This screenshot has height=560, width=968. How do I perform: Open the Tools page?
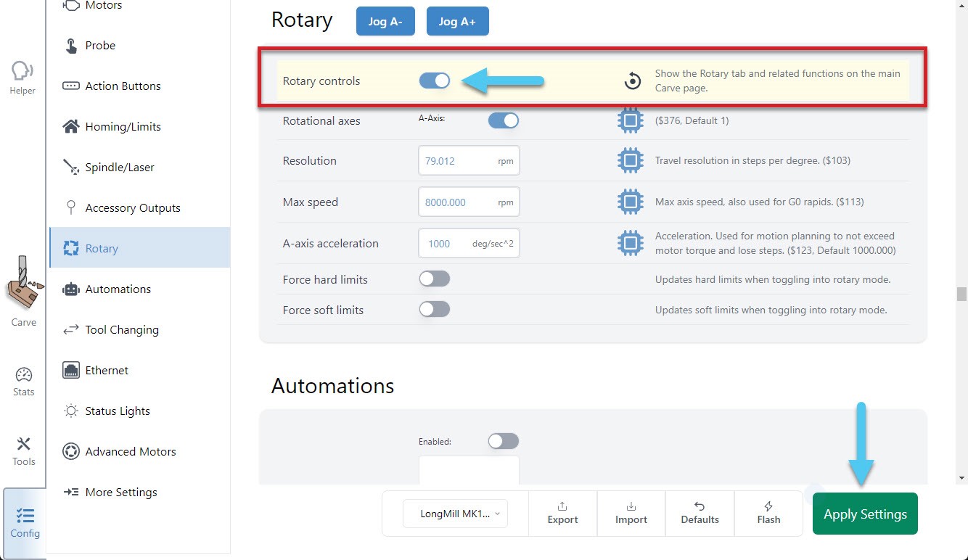pyautogui.click(x=23, y=450)
